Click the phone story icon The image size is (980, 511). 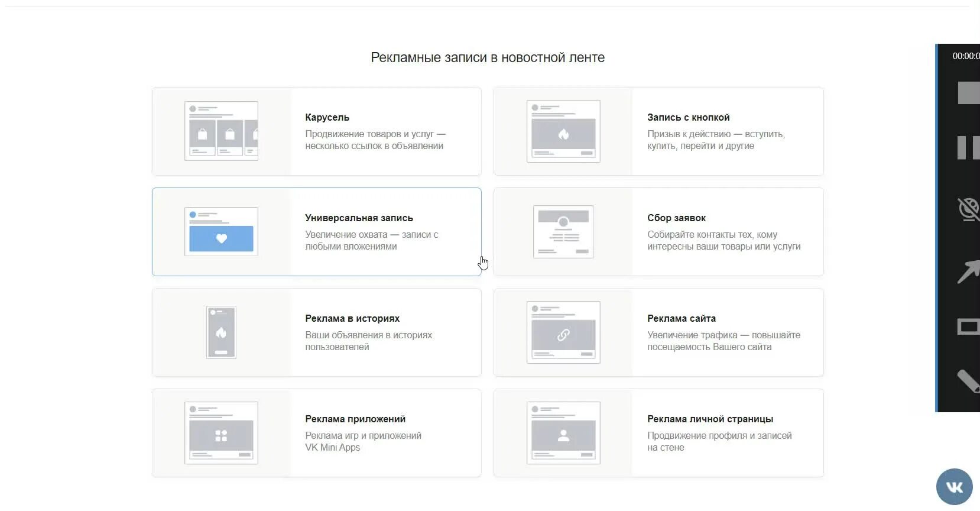point(221,332)
